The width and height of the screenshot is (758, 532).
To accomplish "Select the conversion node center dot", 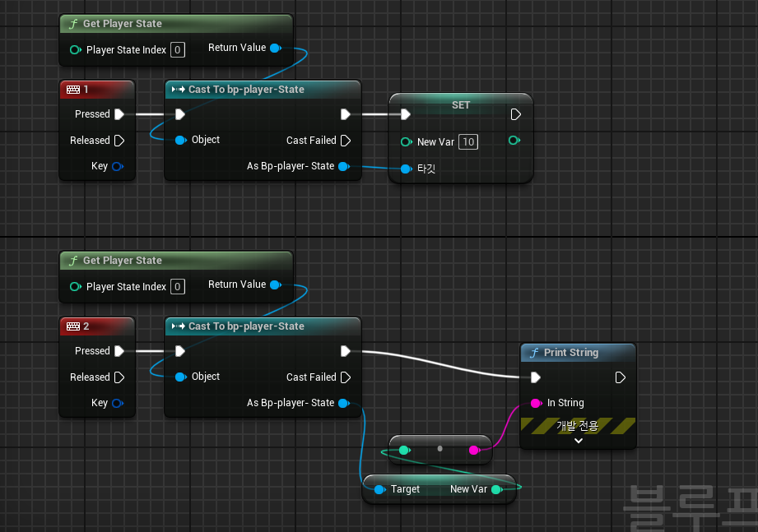I will pos(440,448).
